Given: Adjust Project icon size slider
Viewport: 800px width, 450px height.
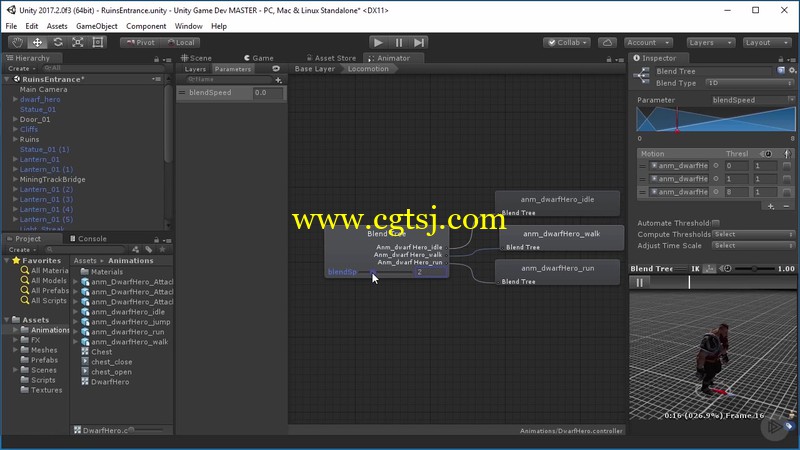Looking at the screenshot, I should click(145, 430).
